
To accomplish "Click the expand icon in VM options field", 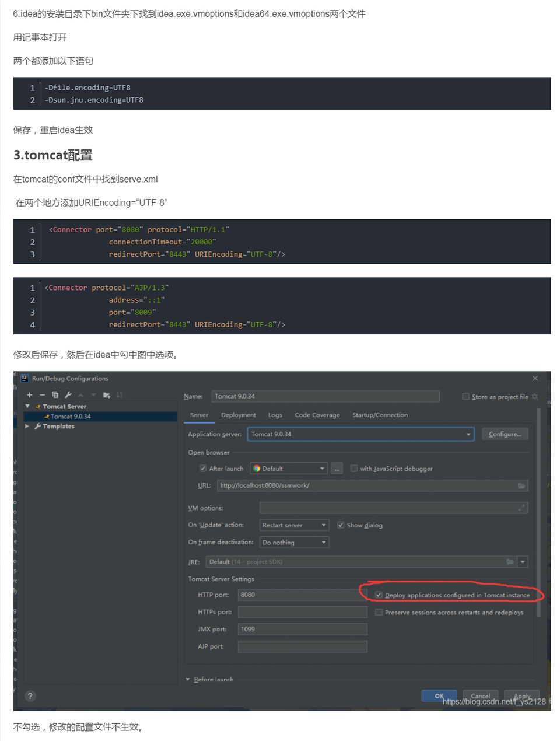I will coord(521,508).
